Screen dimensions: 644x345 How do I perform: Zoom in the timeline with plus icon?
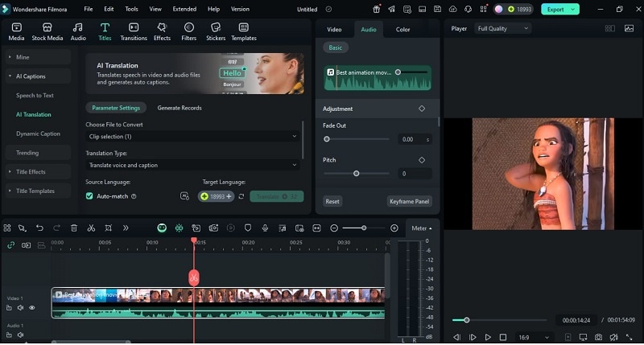pos(394,228)
